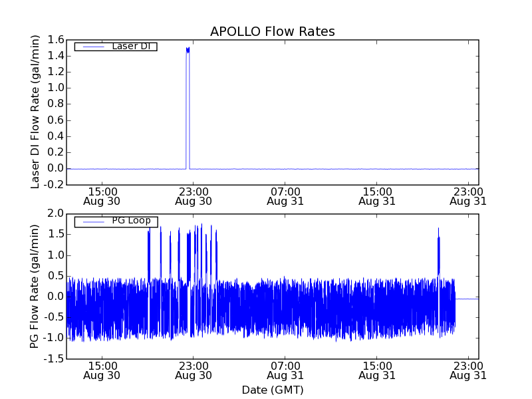The height and width of the screenshot is (399, 532).
Task: Click the 0.8 tick on the top plot
Action: pos(56,104)
